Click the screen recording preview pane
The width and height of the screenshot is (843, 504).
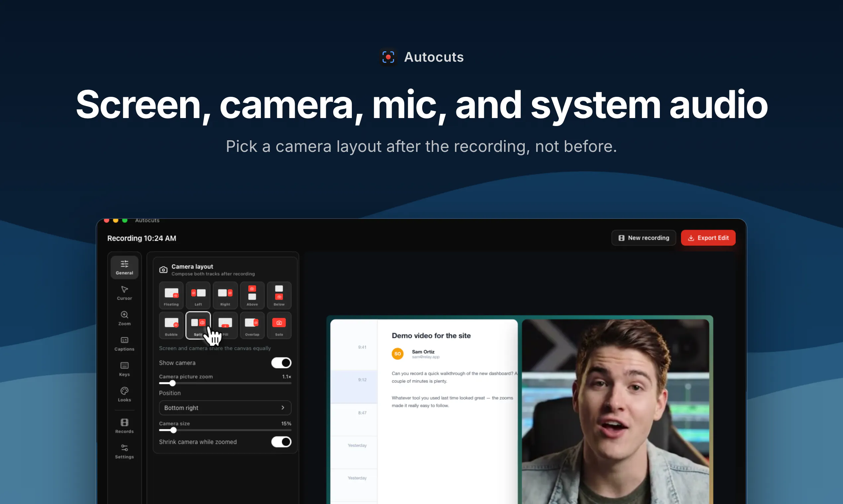pyautogui.click(x=424, y=411)
